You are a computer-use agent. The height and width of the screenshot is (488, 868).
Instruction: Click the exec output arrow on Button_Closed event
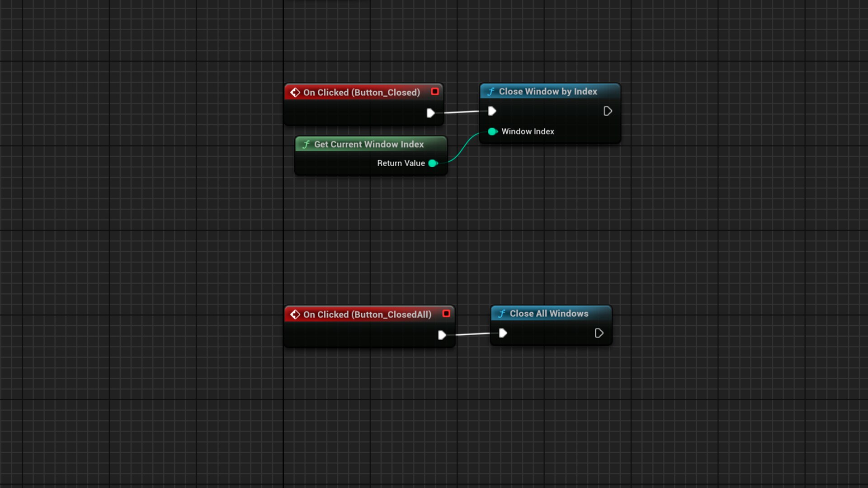(x=430, y=113)
